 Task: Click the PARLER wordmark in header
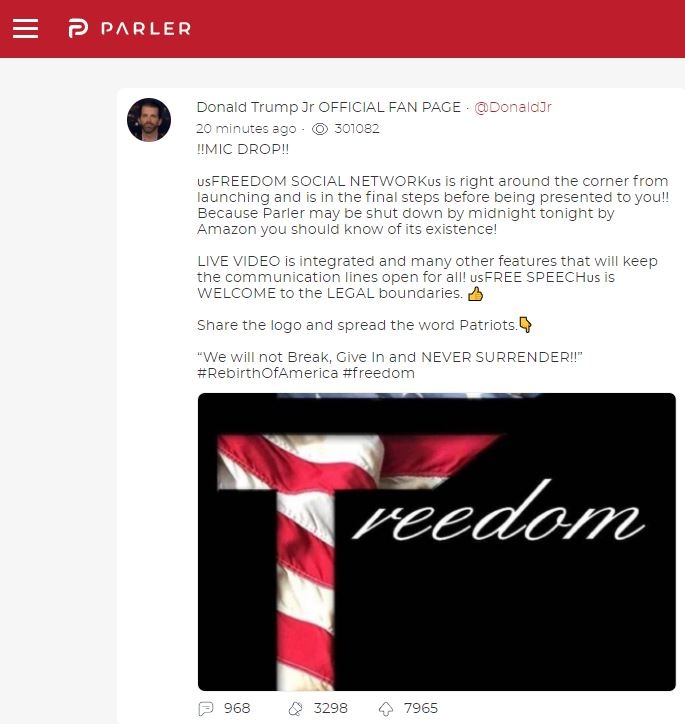click(x=146, y=29)
